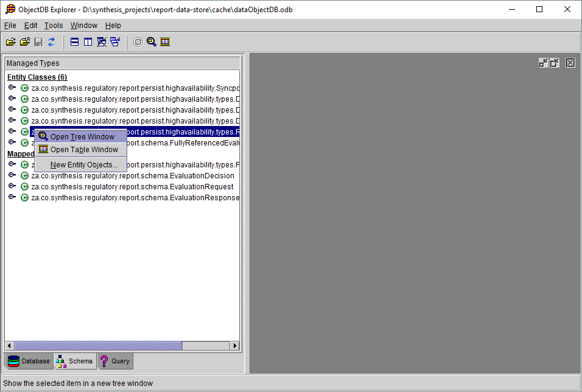Click the class icon beside EvaluationDecision
The height and width of the screenshot is (392, 582).
coord(24,175)
